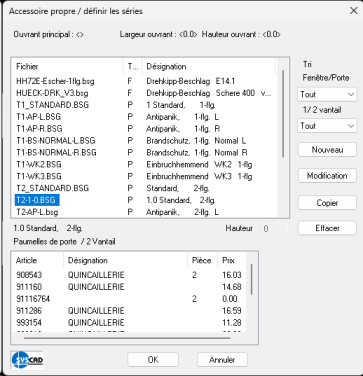Click price 14.68
The height and width of the screenshot is (376, 363).
[x=232, y=287]
